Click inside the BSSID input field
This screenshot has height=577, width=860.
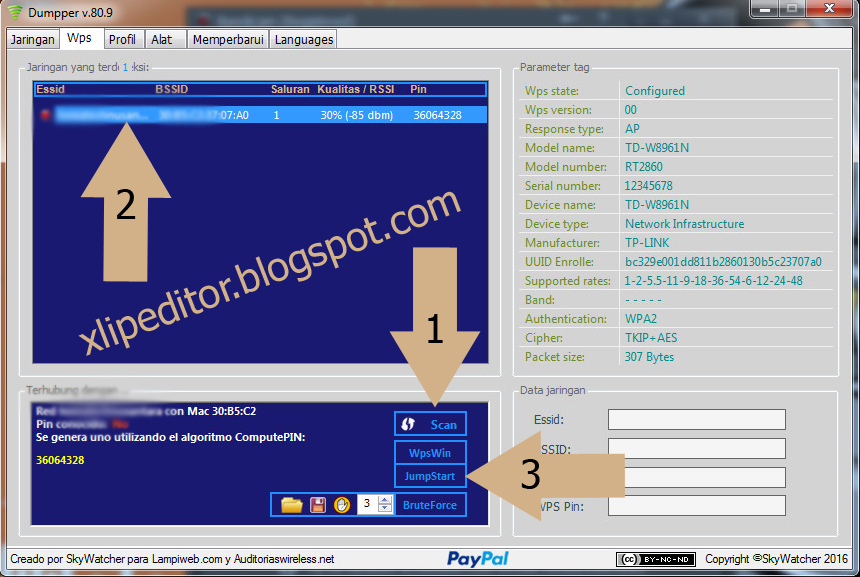(x=697, y=448)
